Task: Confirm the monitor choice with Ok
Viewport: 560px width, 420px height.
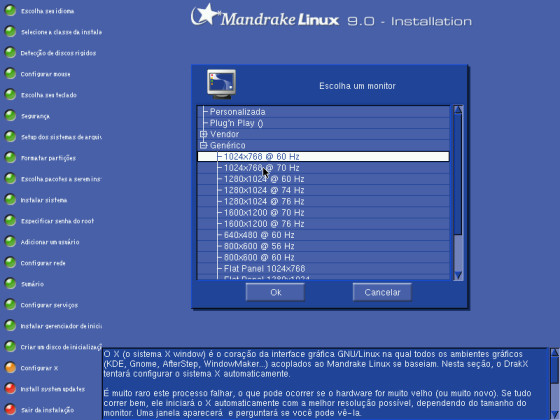Action: [x=275, y=292]
